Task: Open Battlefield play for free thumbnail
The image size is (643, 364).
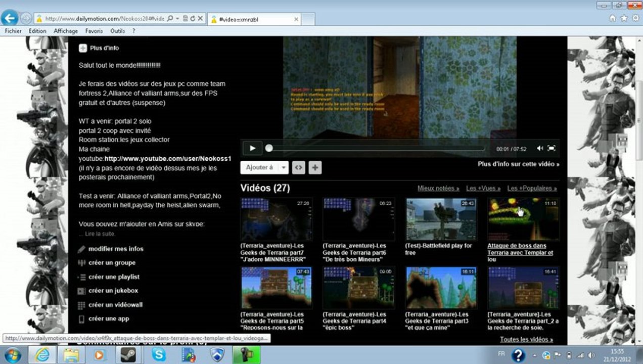Action: [x=442, y=219]
